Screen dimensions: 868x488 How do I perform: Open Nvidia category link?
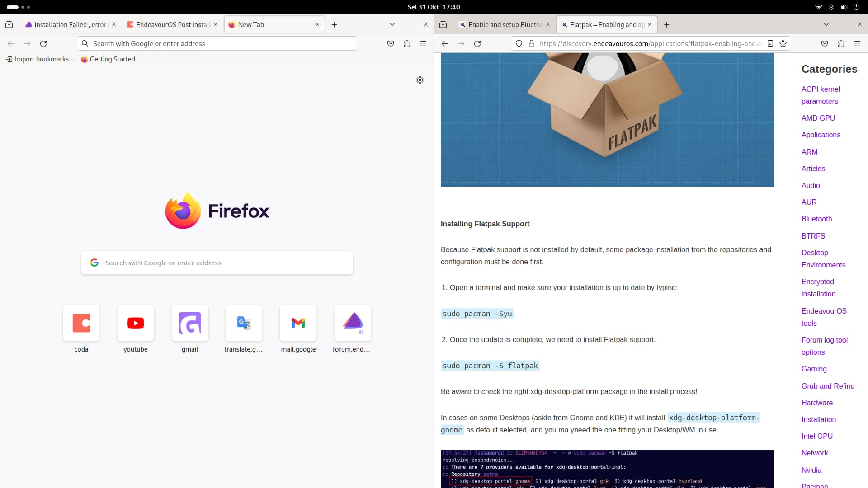(811, 470)
